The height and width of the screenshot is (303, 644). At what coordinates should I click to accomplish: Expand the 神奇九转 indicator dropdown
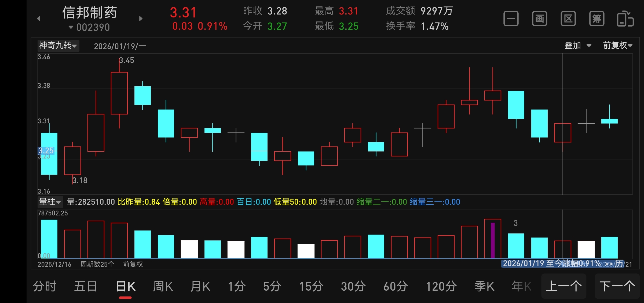[58, 45]
